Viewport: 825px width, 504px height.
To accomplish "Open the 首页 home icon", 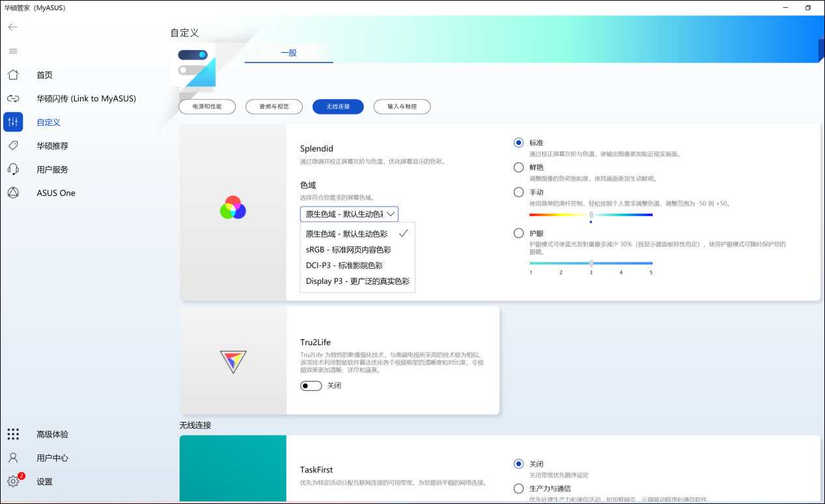I will pyautogui.click(x=13, y=75).
